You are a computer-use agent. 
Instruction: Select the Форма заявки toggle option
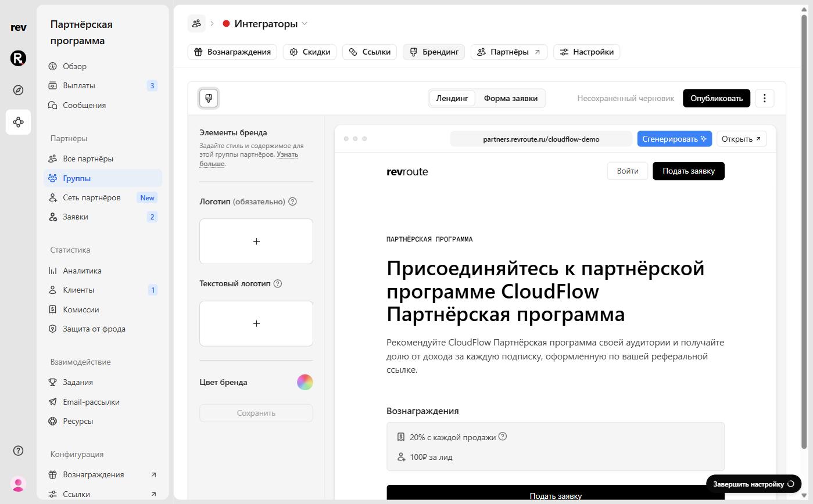point(510,98)
